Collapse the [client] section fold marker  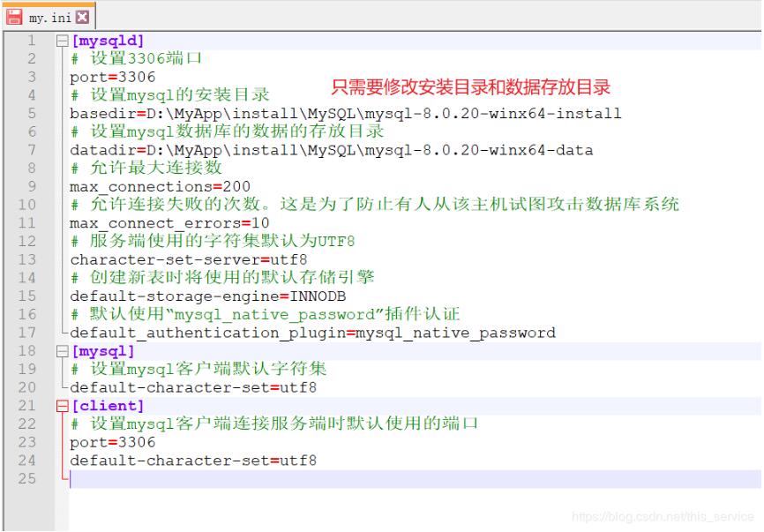pyautogui.click(x=63, y=406)
